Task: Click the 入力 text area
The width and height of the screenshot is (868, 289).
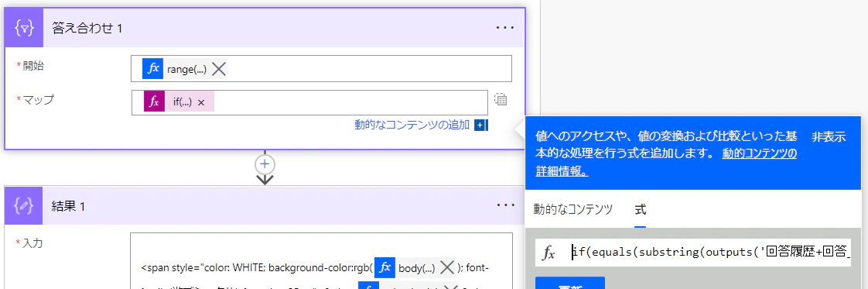Action: point(322,260)
